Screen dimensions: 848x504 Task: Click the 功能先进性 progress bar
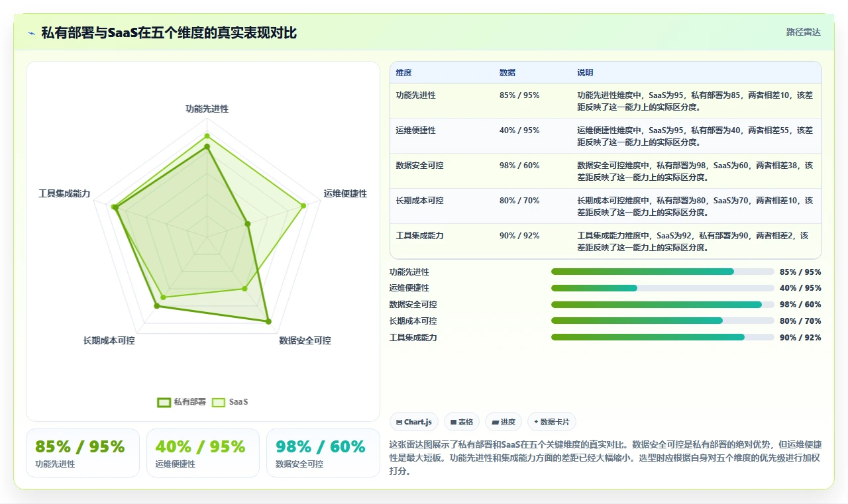(662, 272)
